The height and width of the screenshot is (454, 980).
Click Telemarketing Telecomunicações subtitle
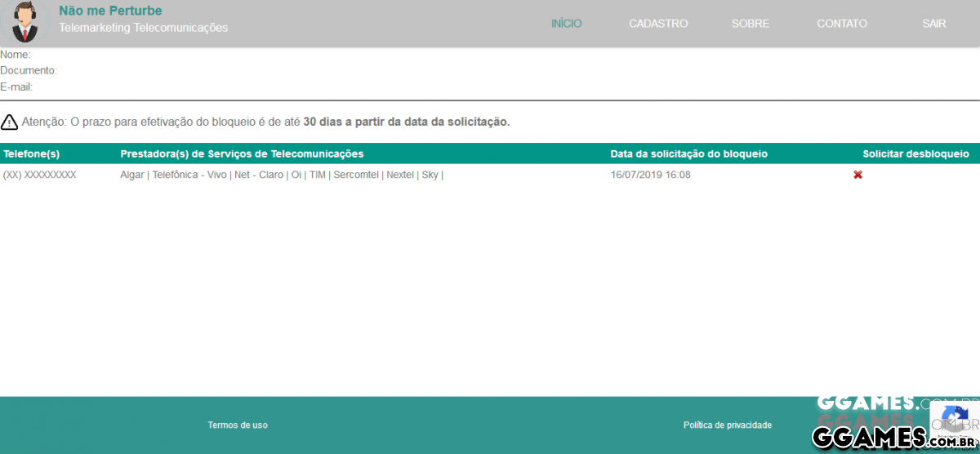click(144, 28)
